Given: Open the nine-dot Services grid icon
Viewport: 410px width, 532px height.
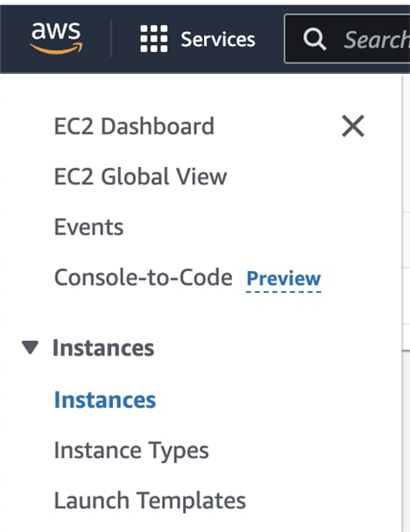Looking at the screenshot, I should (x=154, y=38).
